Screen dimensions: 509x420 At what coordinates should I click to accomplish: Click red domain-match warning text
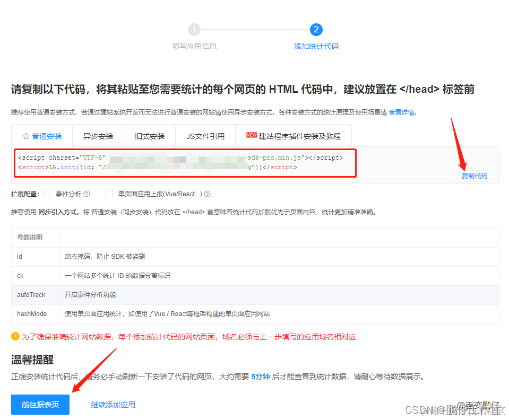pyautogui.click(x=188, y=337)
